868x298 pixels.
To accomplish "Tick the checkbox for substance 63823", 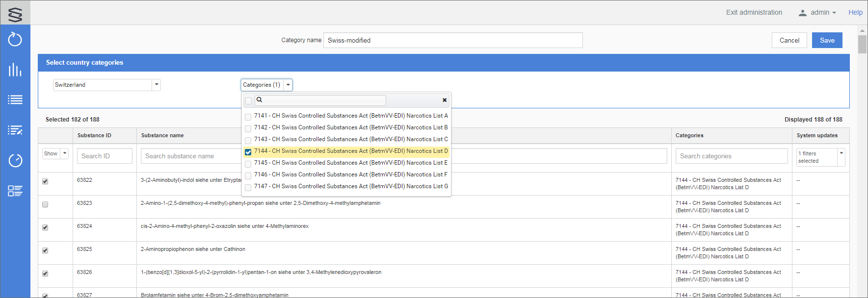I will (45, 204).
